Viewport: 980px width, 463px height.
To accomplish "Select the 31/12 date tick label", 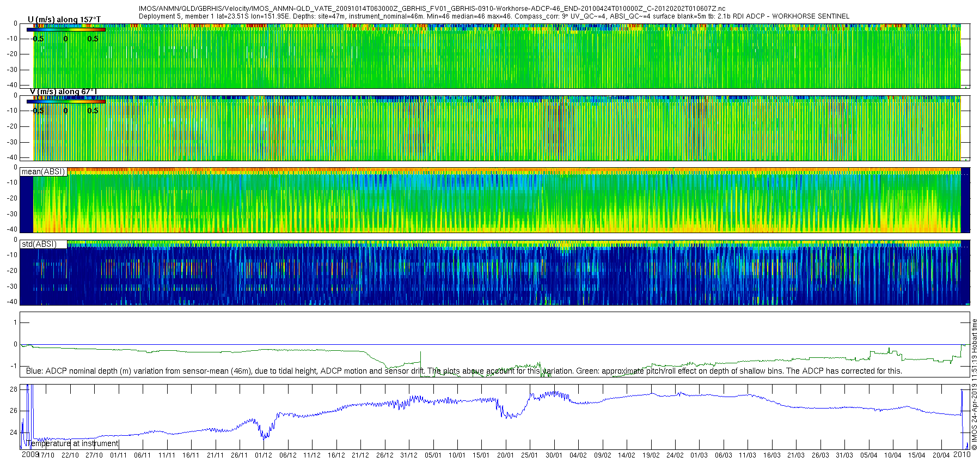I will click(409, 455).
